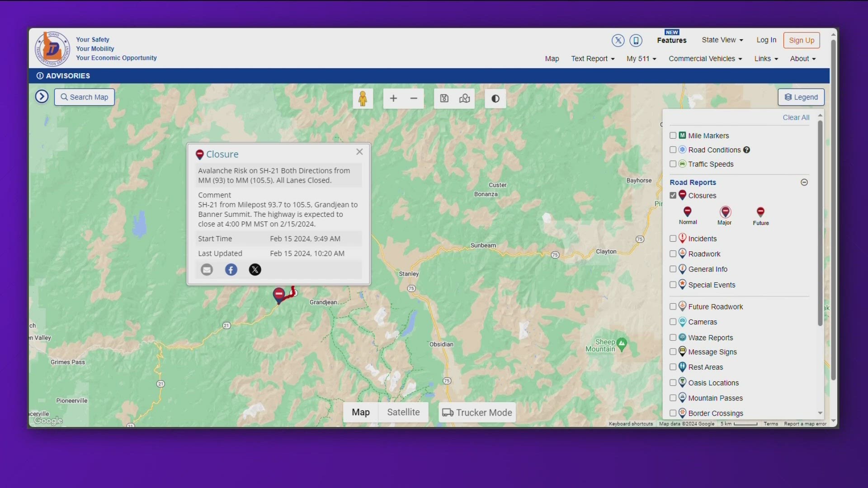
Task: Enable the Mile Markers checkbox
Action: coord(672,135)
